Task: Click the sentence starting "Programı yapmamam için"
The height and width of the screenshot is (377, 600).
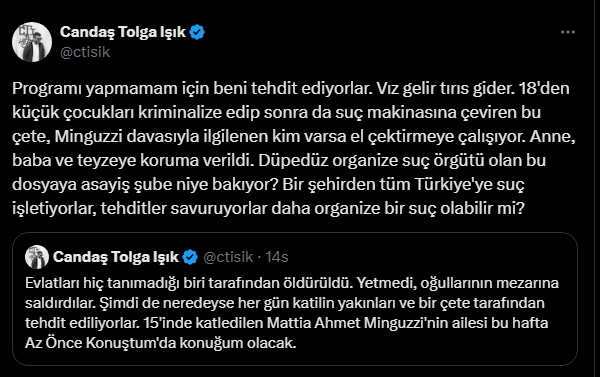Action: coord(192,88)
